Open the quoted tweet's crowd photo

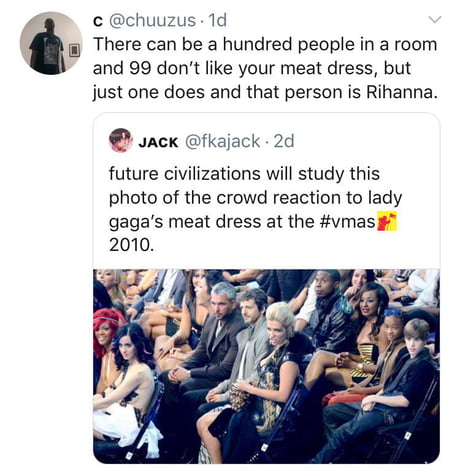coord(266,366)
